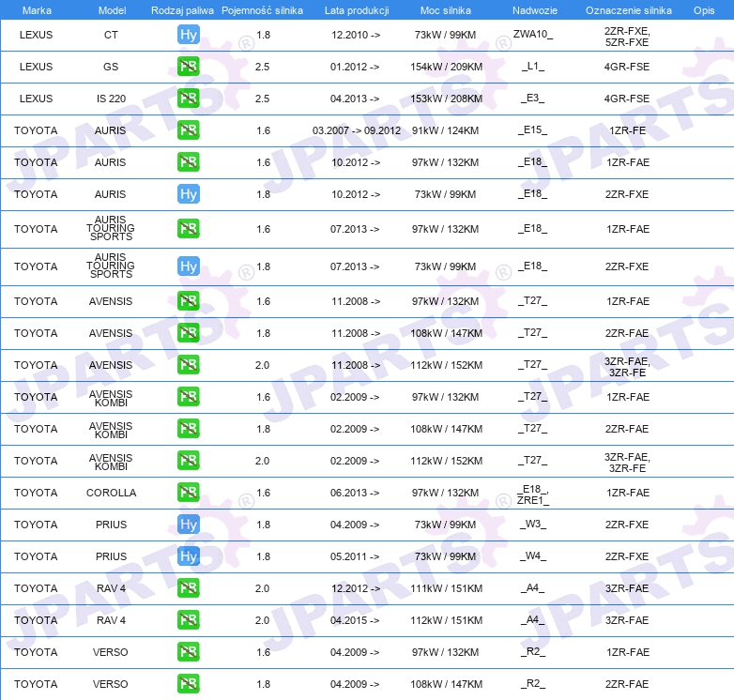
Task: Click the Pojemność silnika column header
Action: [262, 10]
